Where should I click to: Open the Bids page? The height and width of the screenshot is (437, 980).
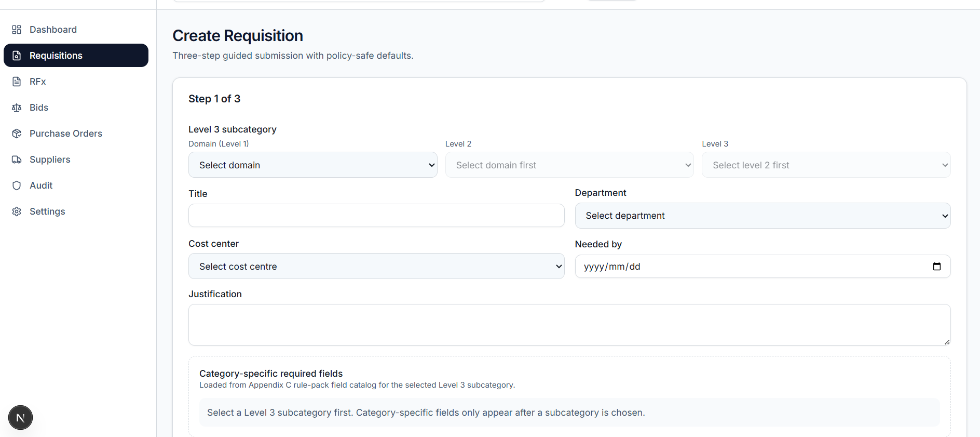pyautogui.click(x=76, y=108)
